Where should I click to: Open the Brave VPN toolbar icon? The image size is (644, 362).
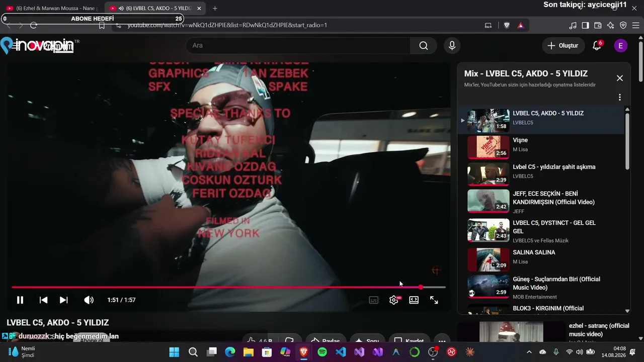(623, 25)
